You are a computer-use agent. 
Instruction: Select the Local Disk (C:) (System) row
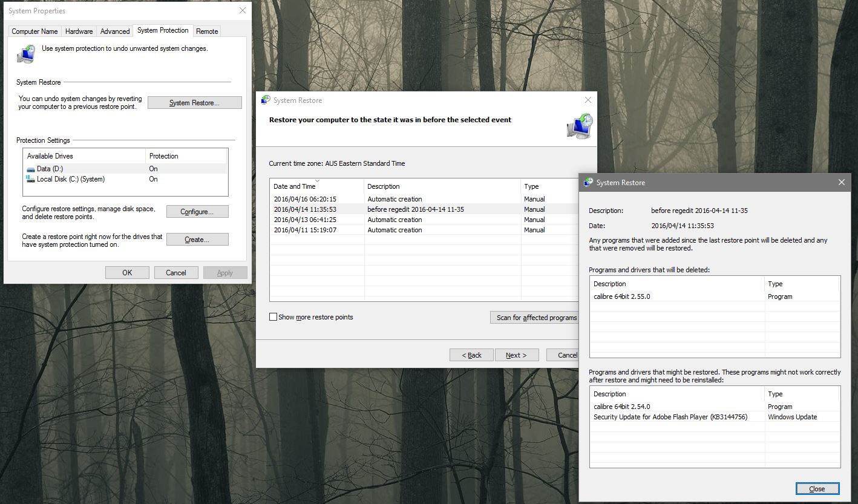tap(125, 179)
